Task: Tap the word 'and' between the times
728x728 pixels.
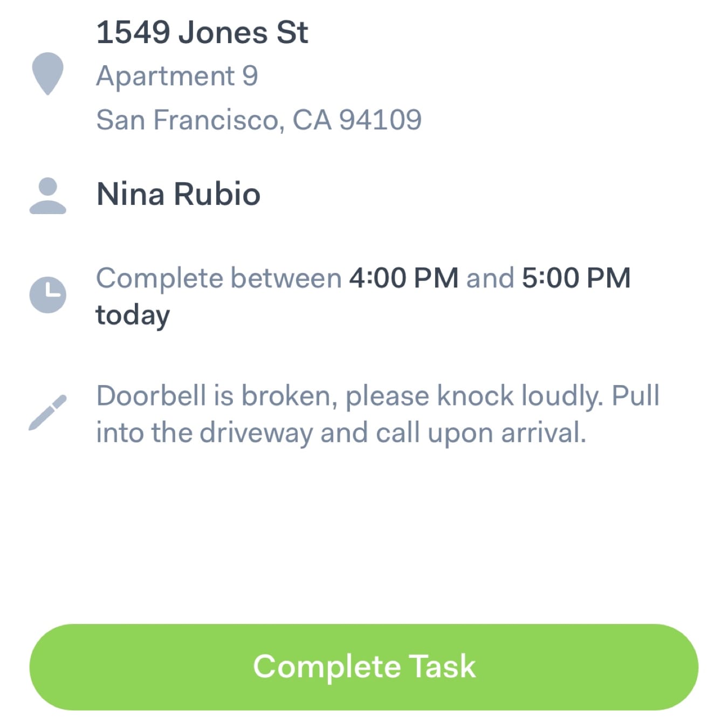Action: 490,278
